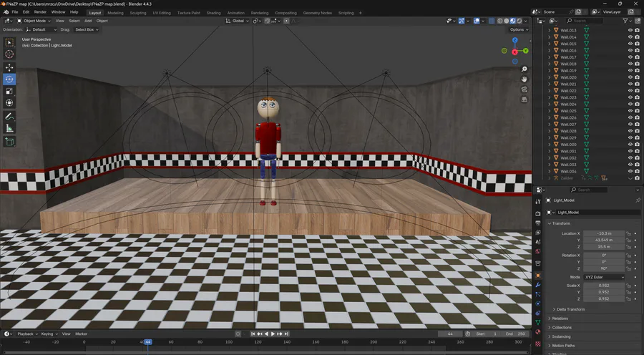The height and width of the screenshot is (355, 644).
Task: Open the Material properties tab
Action: pos(538,332)
